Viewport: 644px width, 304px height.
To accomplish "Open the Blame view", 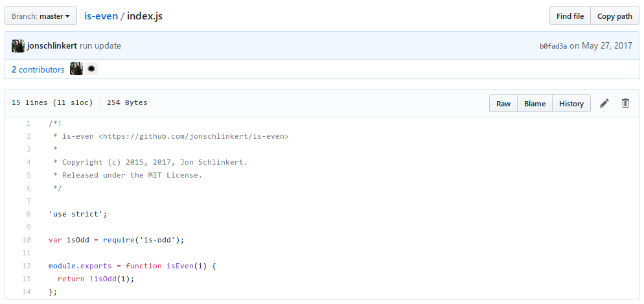I will (x=535, y=104).
